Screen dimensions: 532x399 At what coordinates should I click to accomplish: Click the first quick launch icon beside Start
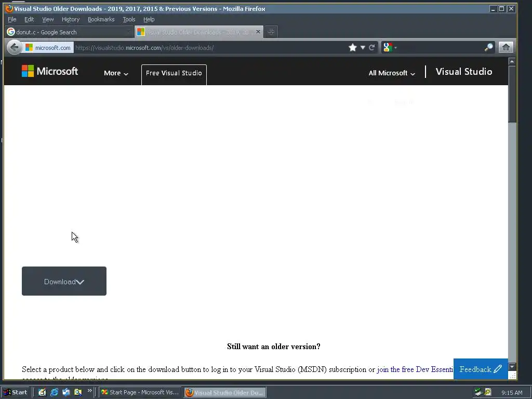tap(42, 392)
